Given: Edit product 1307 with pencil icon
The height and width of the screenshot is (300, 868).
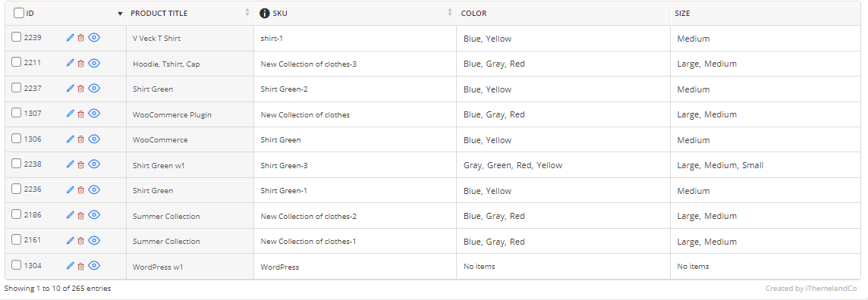Looking at the screenshot, I should click(x=70, y=114).
